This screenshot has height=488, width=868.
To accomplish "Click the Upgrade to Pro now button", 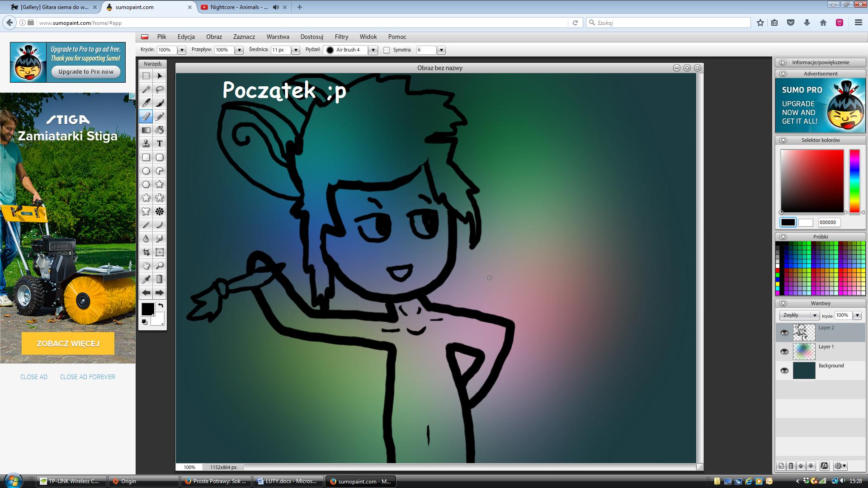I will click(86, 71).
